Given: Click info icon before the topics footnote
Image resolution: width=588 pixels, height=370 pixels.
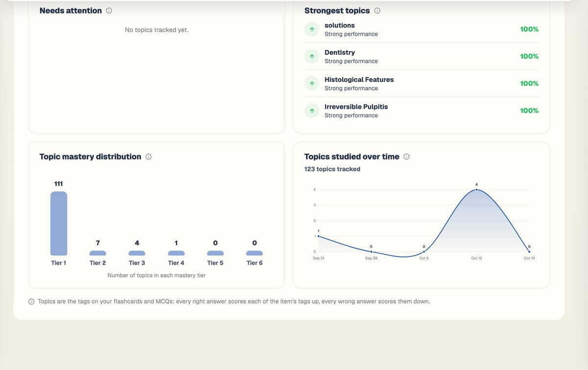Looking at the screenshot, I should click(x=31, y=301).
